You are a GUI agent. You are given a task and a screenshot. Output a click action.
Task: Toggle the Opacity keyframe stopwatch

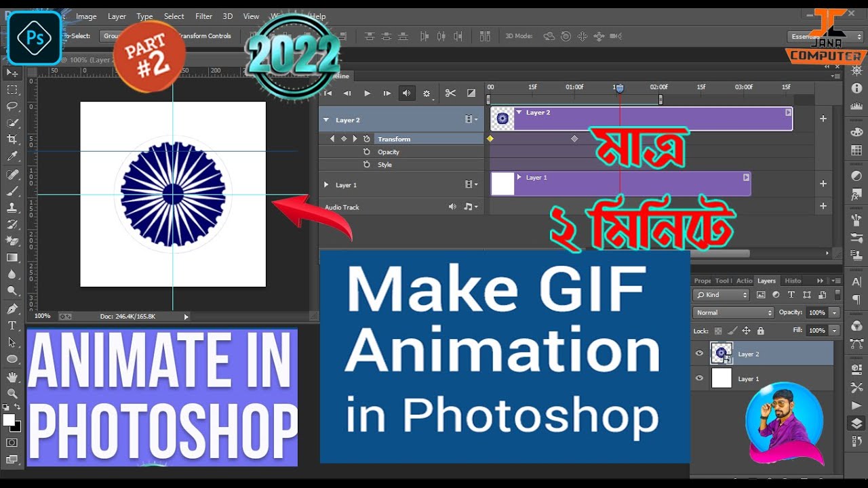point(367,152)
